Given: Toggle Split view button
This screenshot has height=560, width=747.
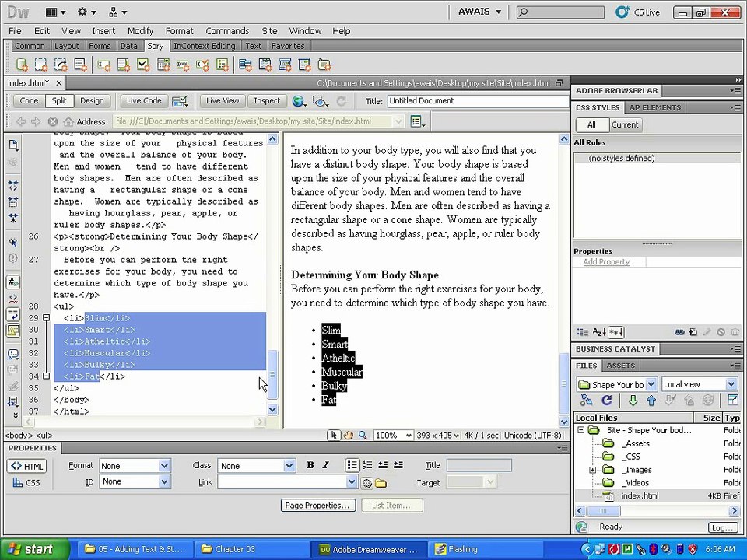Looking at the screenshot, I should pyautogui.click(x=60, y=101).
